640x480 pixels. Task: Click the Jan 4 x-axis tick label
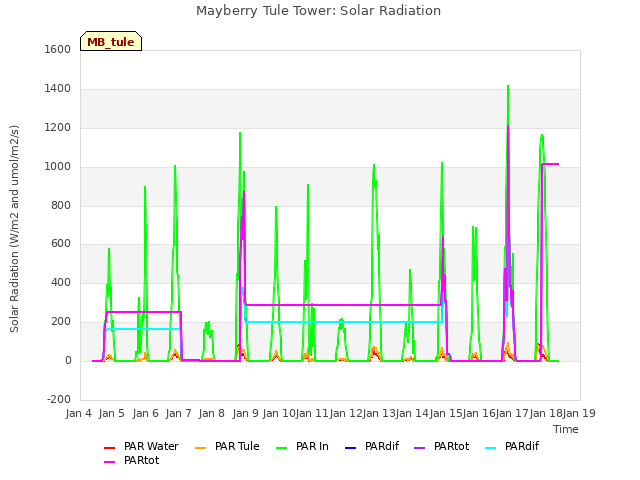(x=79, y=413)
